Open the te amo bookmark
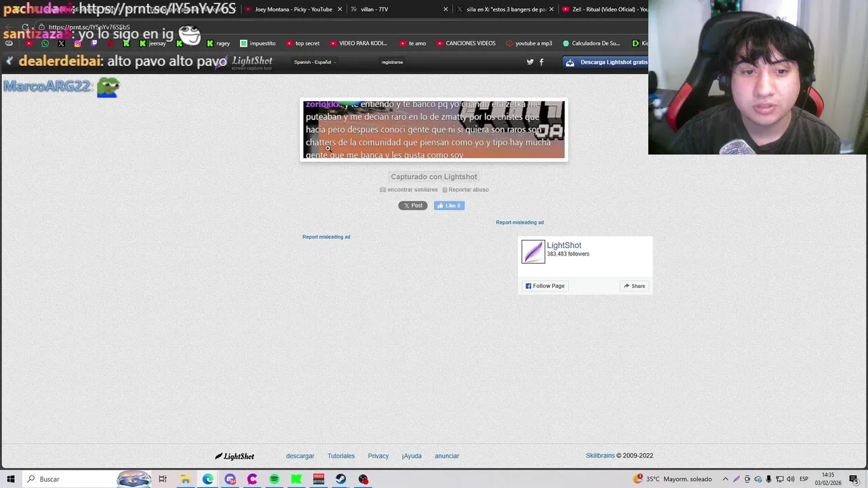Image resolution: width=868 pixels, height=488 pixels. point(412,43)
